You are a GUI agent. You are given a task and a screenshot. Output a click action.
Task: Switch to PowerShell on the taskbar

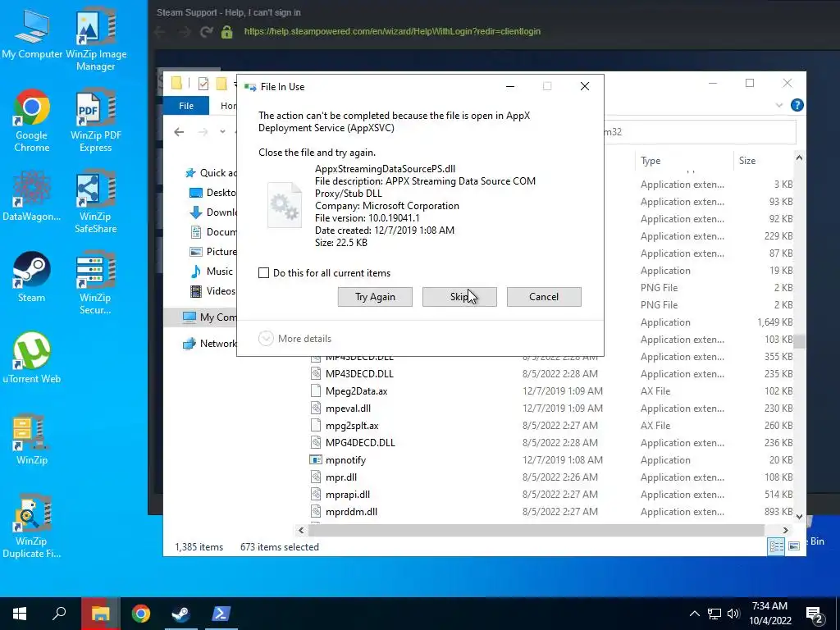click(x=221, y=614)
